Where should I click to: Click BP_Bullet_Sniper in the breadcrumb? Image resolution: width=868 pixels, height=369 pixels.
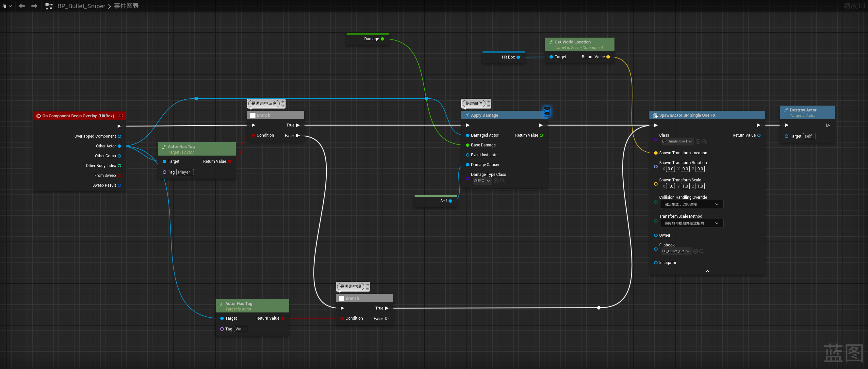81,6
